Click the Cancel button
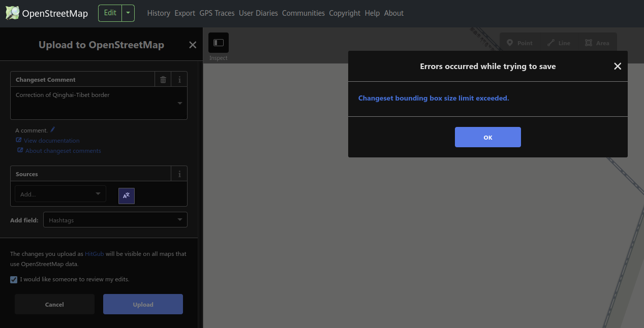Viewport: 644px width, 328px height. pos(54,305)
